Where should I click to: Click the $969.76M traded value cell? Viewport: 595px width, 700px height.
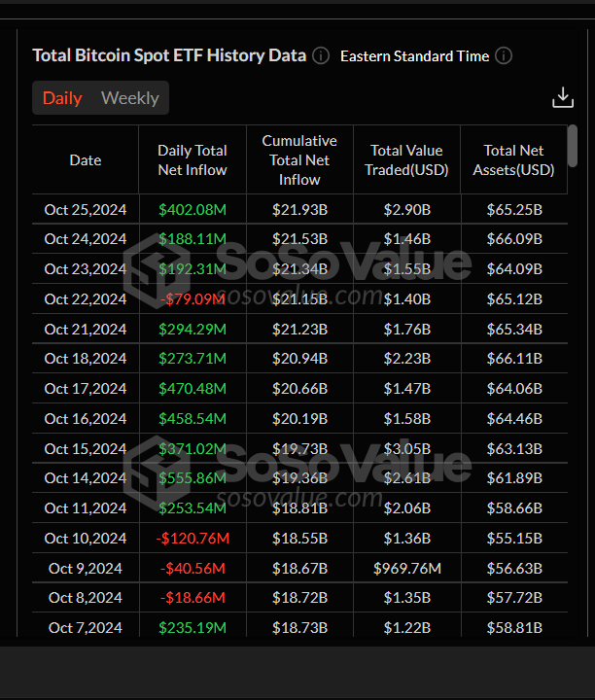[x=406, y=569]
